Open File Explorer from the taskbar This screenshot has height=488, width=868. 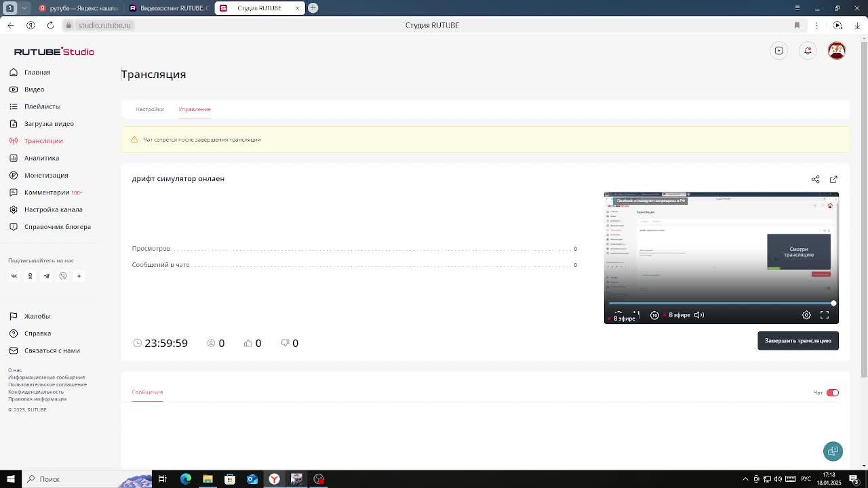click(208, 479)
